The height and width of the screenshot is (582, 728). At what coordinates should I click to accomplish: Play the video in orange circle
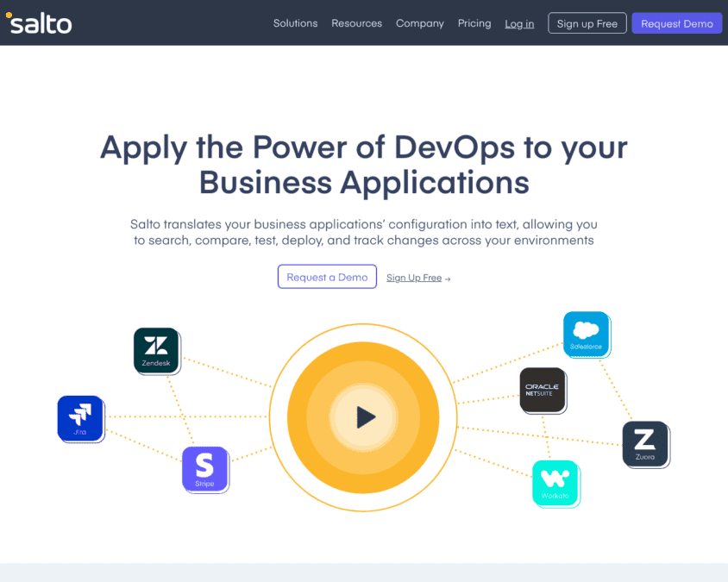pos(366,416)
